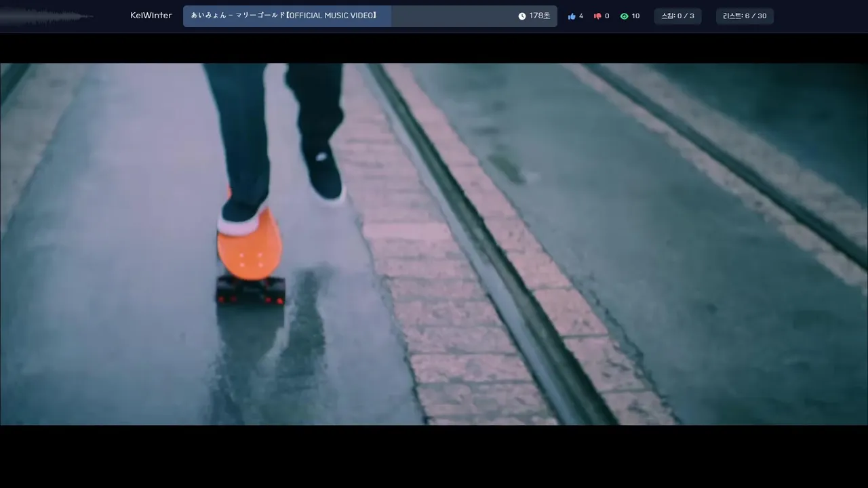Click the 178초 remaining time text
This screenshot has height=488, width=868.
[540, 16]
